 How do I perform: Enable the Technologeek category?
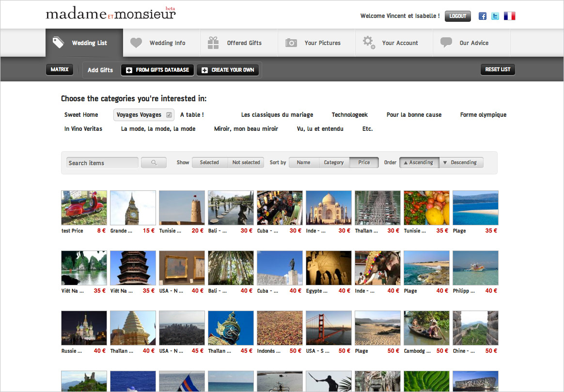pyautogui.click(x=350, y=115)
